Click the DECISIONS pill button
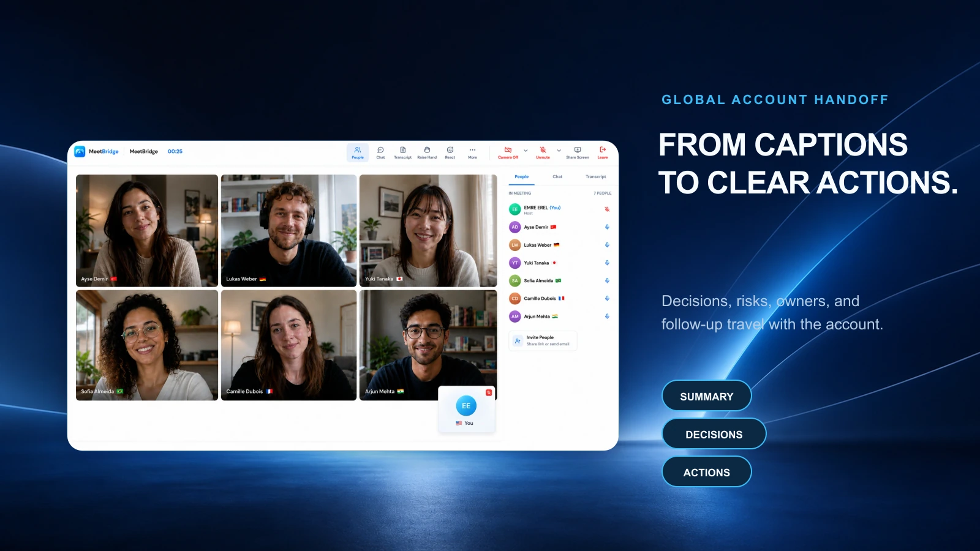This screenshot has width=980, height=551. pyautogui.click(x=714, y=434)
